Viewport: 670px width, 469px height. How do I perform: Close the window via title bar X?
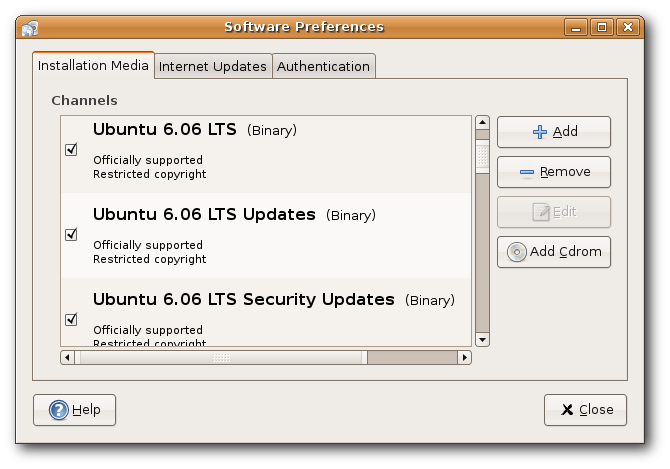pos(628,28)
